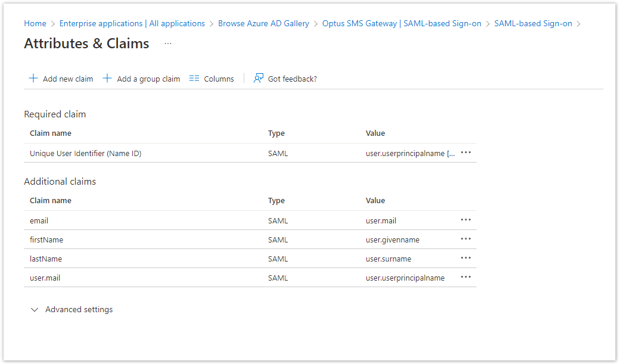Screen dimensions: 619x364
Task: Click the plus icon for Add new claim
Action: [33, 79]
